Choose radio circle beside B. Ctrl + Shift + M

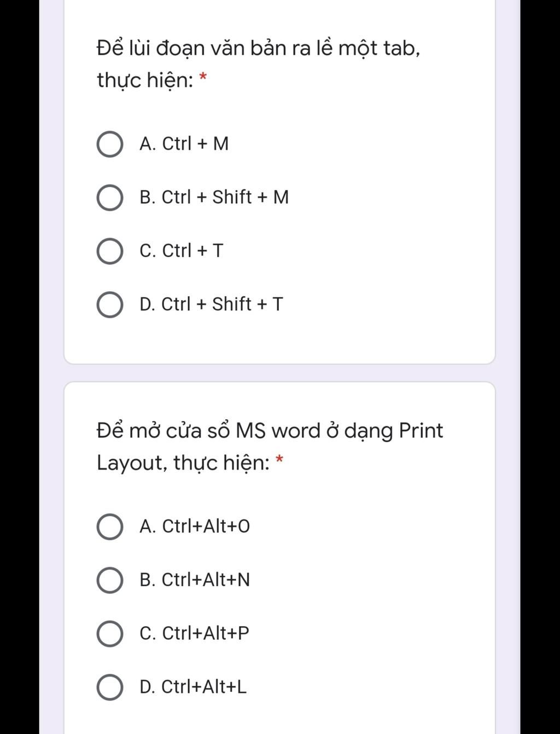tap(109, 198)
